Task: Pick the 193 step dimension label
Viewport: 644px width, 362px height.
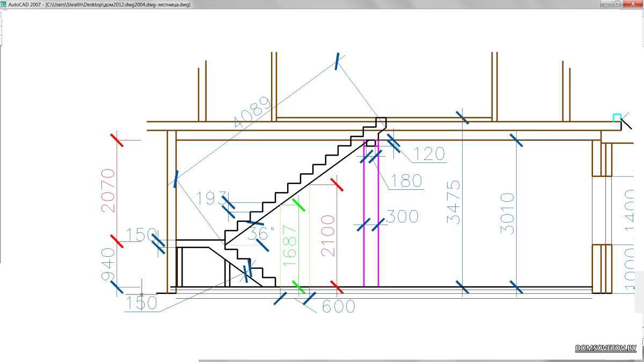Action: coord(211,198)
